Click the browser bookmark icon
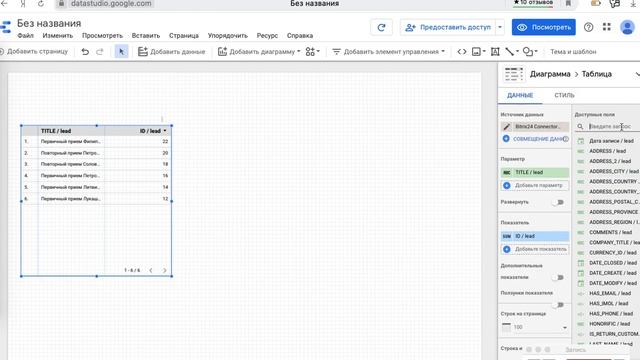640x360 pixels. (568, 4)
